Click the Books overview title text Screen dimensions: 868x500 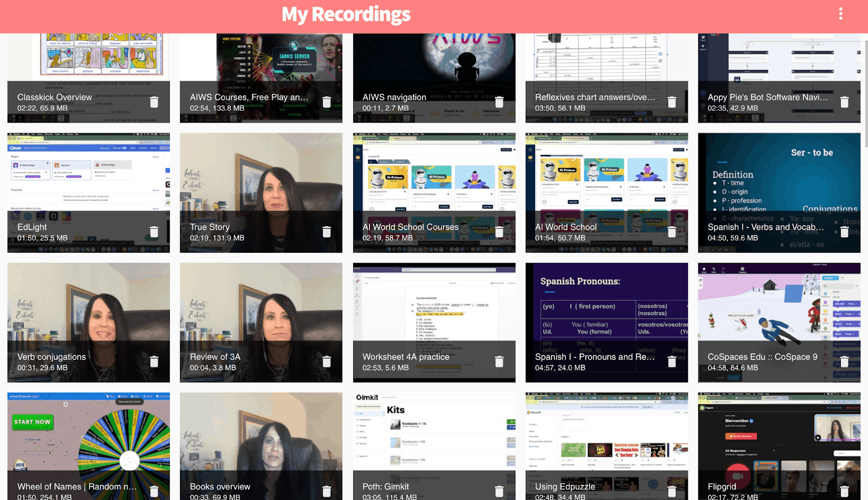point(220,486)
